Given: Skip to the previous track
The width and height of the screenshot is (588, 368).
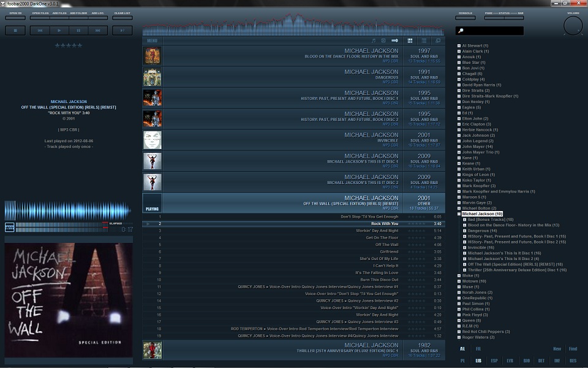Looking at the screenshot, I should click(40, 31).
